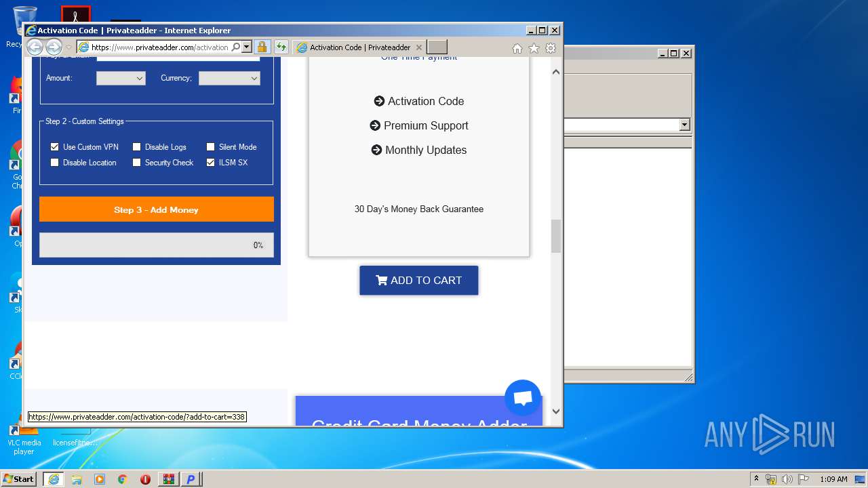Screen dimensions: 868x488
Task: Click the network tray icon
Action: (x=771, y=479)
